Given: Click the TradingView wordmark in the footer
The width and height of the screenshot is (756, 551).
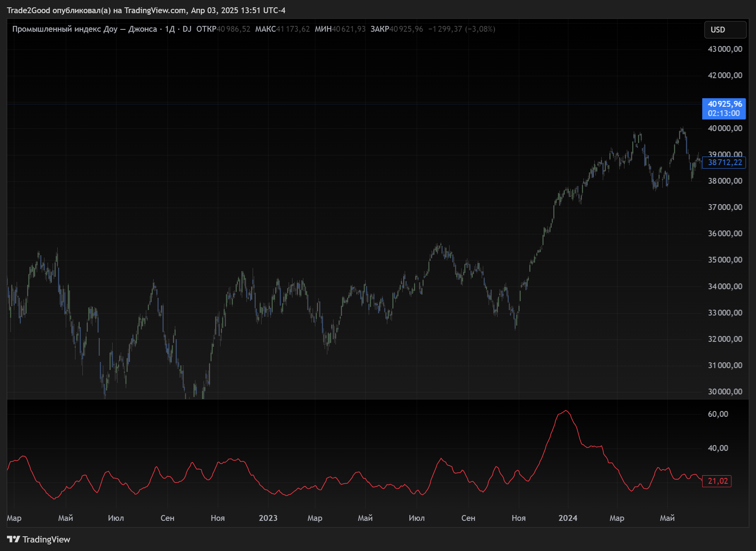Looking at the screenshot, I should click(x=46, y=539).
